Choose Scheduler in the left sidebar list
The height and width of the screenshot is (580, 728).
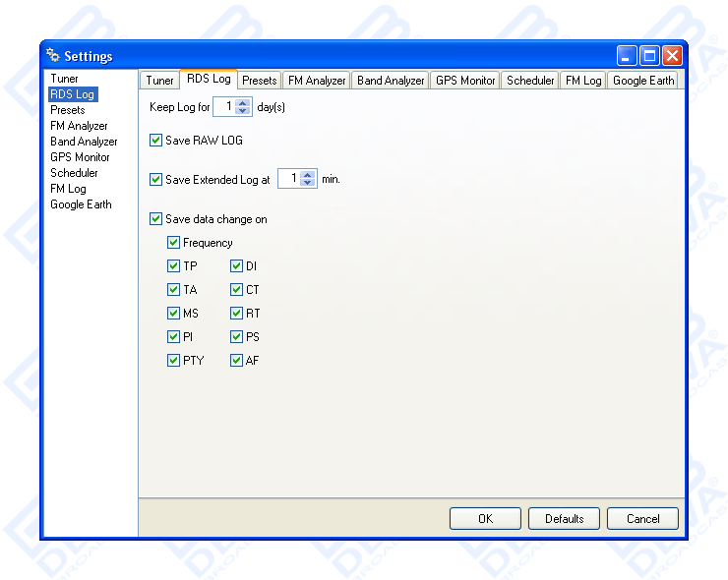[74, 173]
